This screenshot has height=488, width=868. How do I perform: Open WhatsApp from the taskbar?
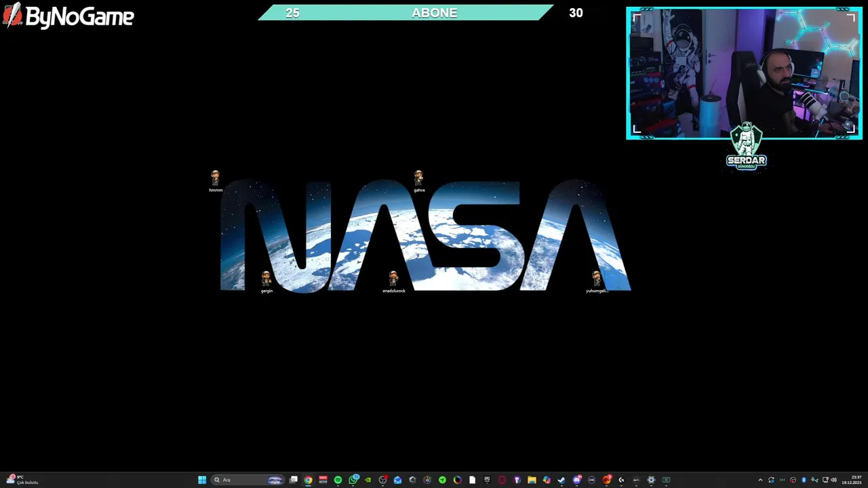pos(353,480)
